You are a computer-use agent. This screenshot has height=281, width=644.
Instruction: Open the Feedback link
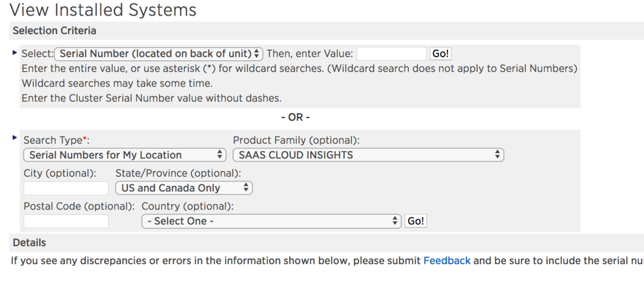[447, 260]
